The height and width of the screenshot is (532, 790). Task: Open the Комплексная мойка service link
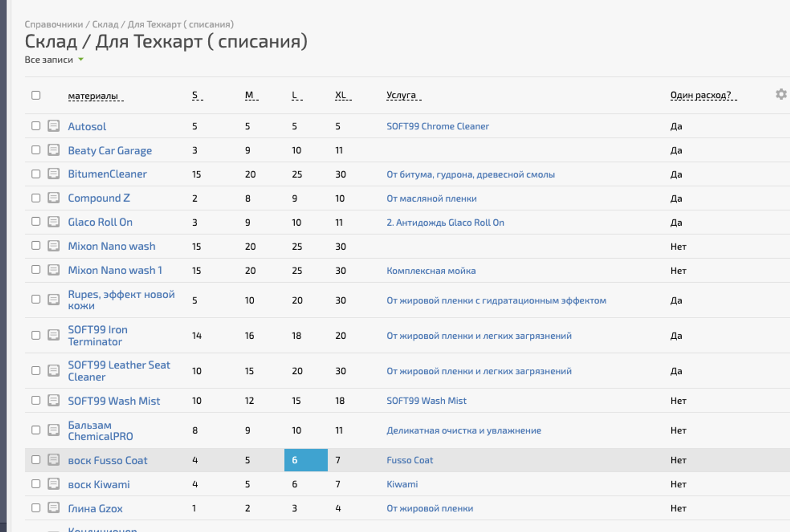431,271
